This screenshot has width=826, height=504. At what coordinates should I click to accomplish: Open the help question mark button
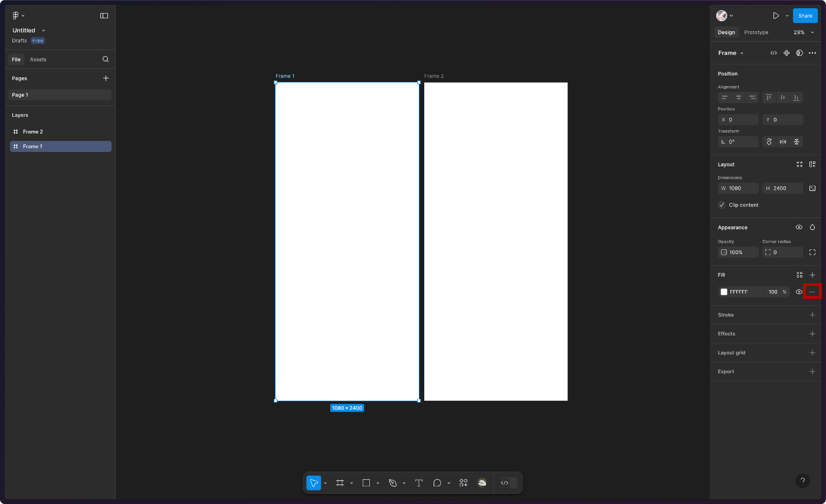point(802,481)
